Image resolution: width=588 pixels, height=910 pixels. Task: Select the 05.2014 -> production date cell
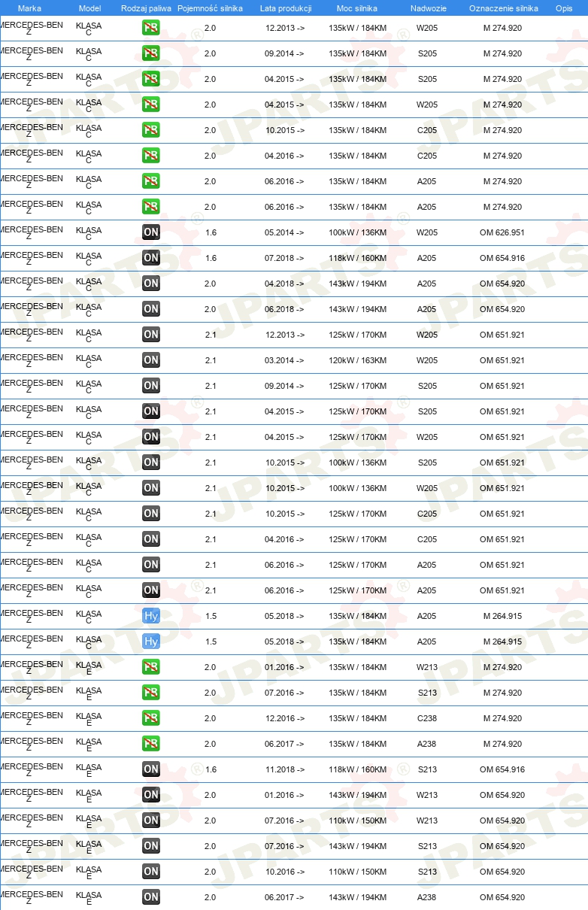(285, 233)
